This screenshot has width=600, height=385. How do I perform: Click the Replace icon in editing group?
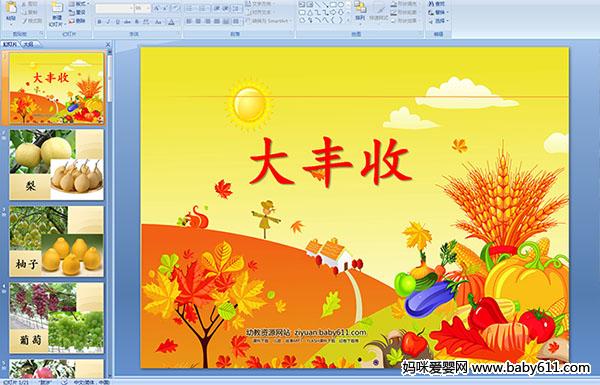point(437,12)
